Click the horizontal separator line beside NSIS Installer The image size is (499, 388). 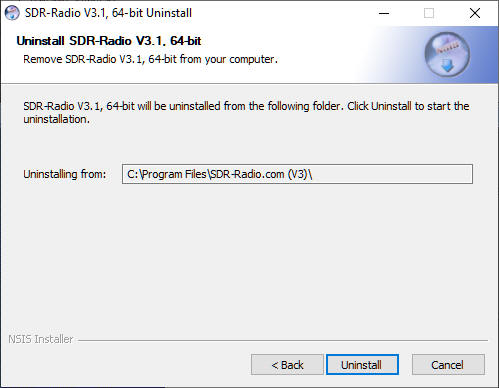[283, 341]
